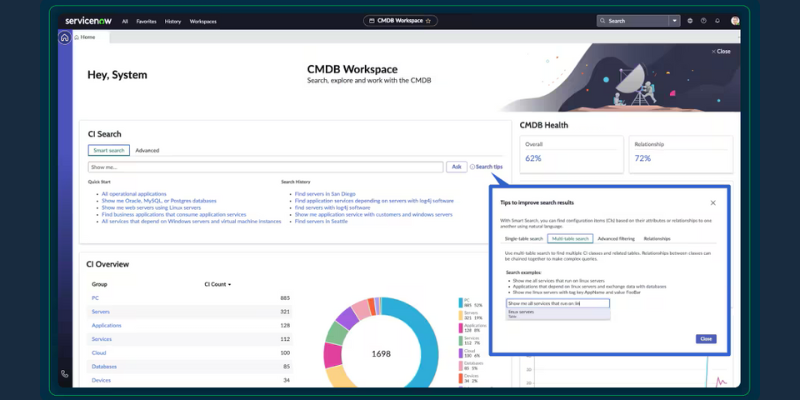Star the CMDB Workspace as favorite
Screen dimensions: 800x400
click(429, 20)
